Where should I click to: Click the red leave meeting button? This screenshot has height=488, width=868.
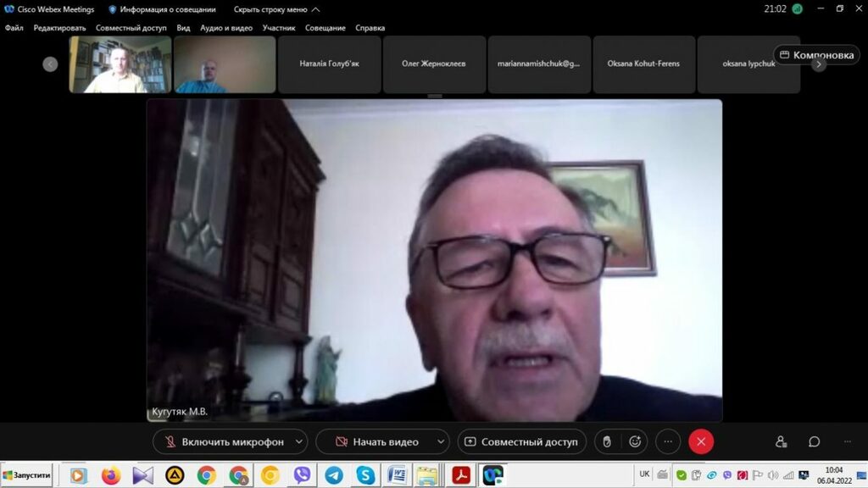701,441
